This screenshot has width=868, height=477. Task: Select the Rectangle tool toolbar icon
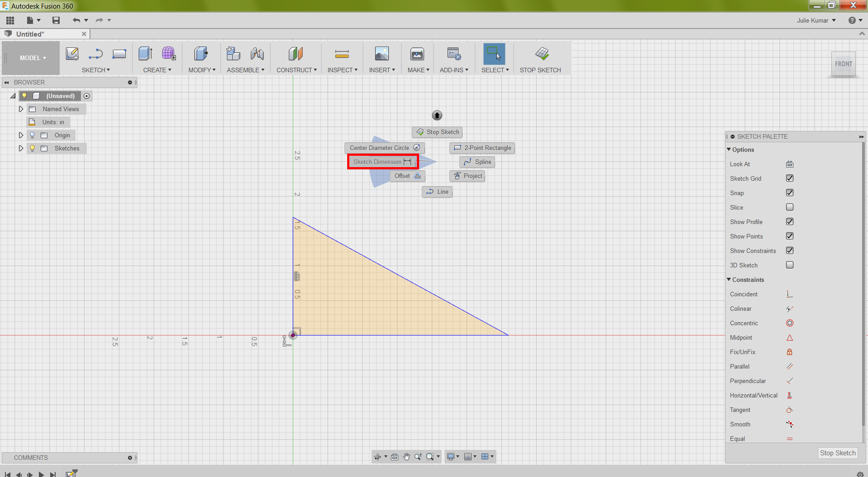tap(119, 54)
